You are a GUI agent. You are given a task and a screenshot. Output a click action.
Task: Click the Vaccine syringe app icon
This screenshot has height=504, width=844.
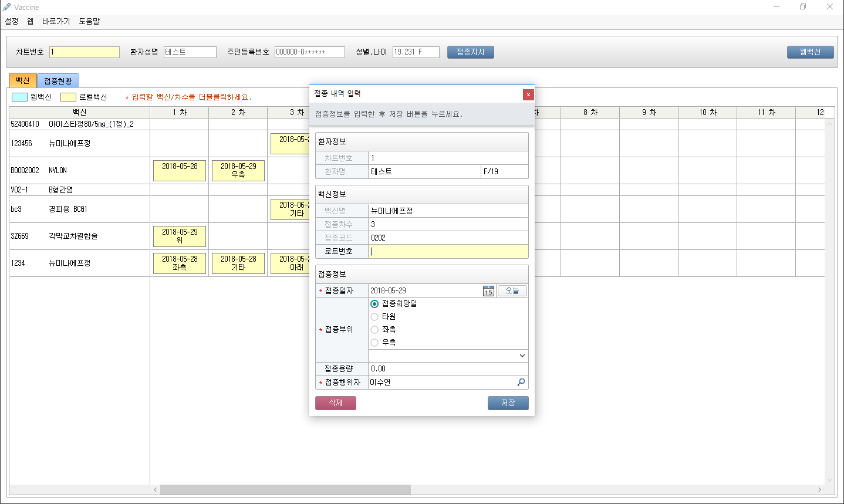pos(7,7)
